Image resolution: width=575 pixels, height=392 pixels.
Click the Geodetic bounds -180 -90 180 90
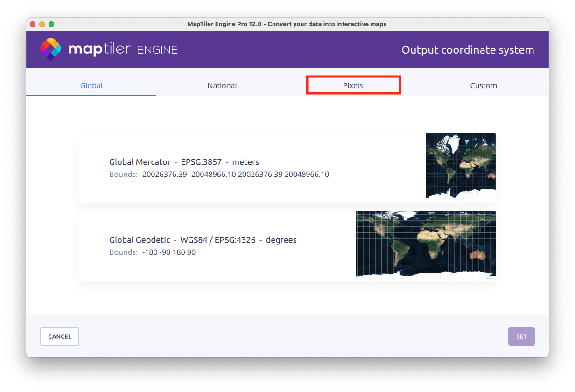click(x=169, y=252)
